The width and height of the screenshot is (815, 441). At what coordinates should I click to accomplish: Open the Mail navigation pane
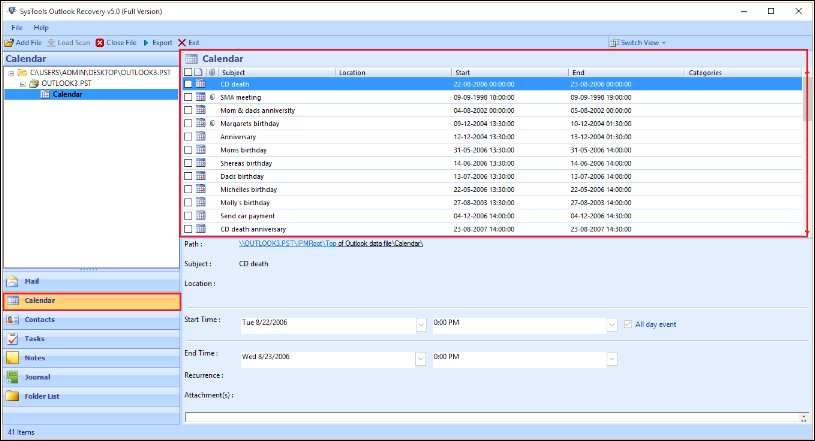(91, 281)
